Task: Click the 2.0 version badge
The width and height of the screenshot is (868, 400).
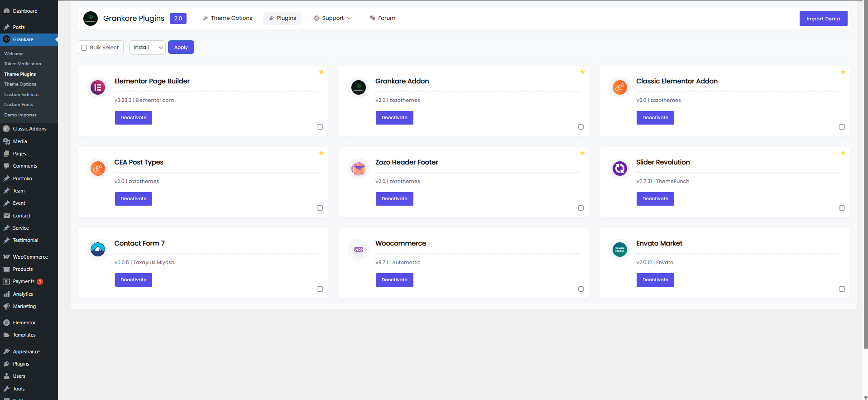Action: coord(178,19)
